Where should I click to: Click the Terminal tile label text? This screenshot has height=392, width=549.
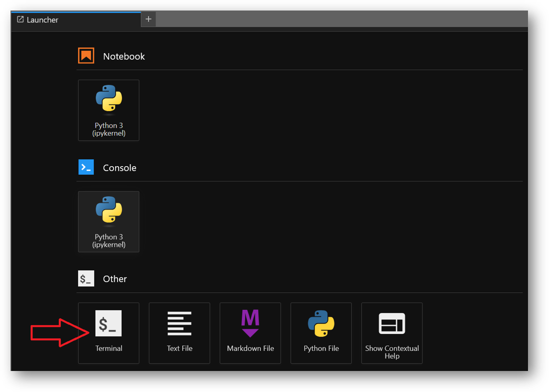tap(109, 347)
